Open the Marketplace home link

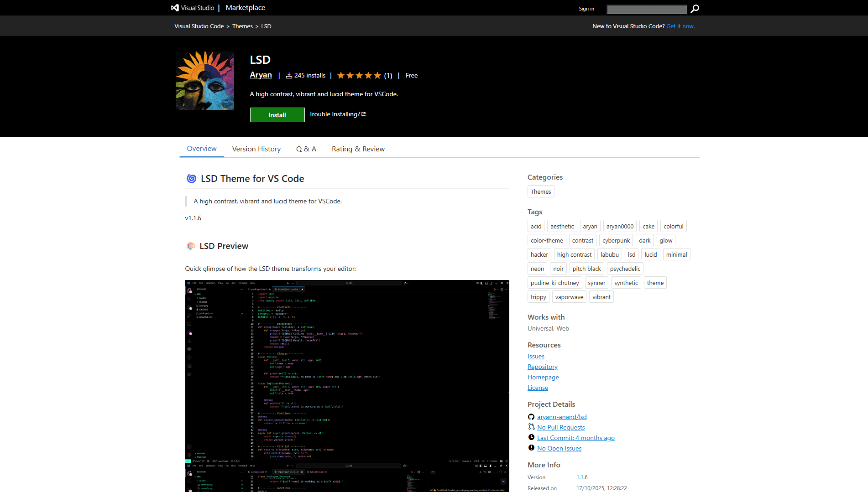(246, 8)
